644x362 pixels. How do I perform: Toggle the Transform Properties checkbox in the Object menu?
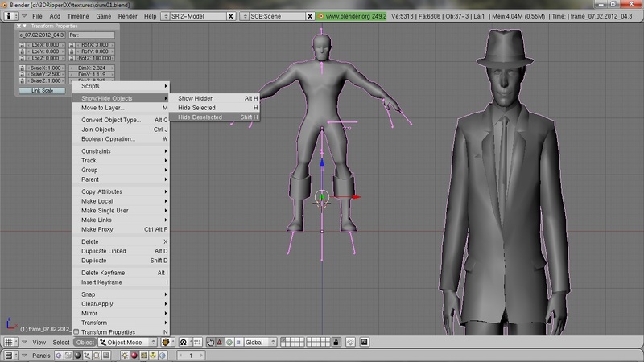pos(76,332)
